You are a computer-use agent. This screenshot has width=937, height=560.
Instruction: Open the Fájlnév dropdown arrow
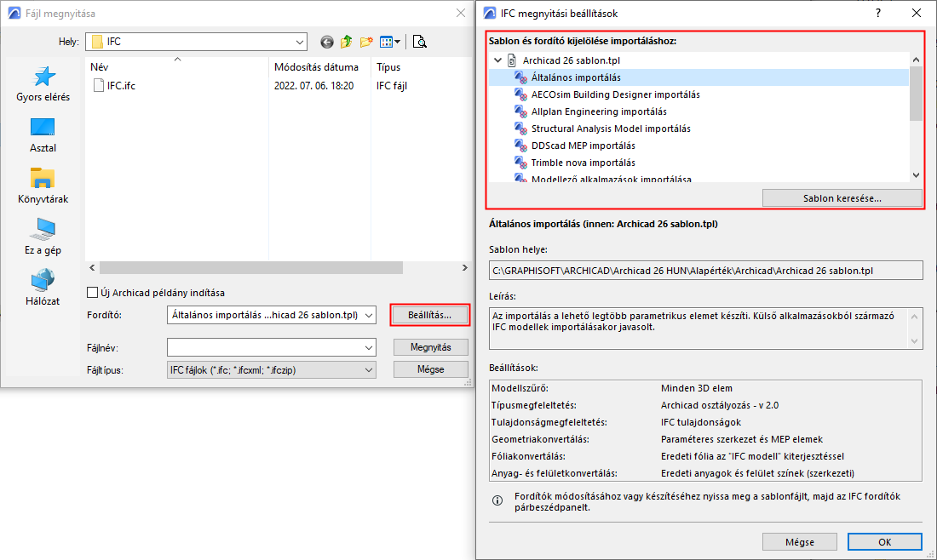369,347
